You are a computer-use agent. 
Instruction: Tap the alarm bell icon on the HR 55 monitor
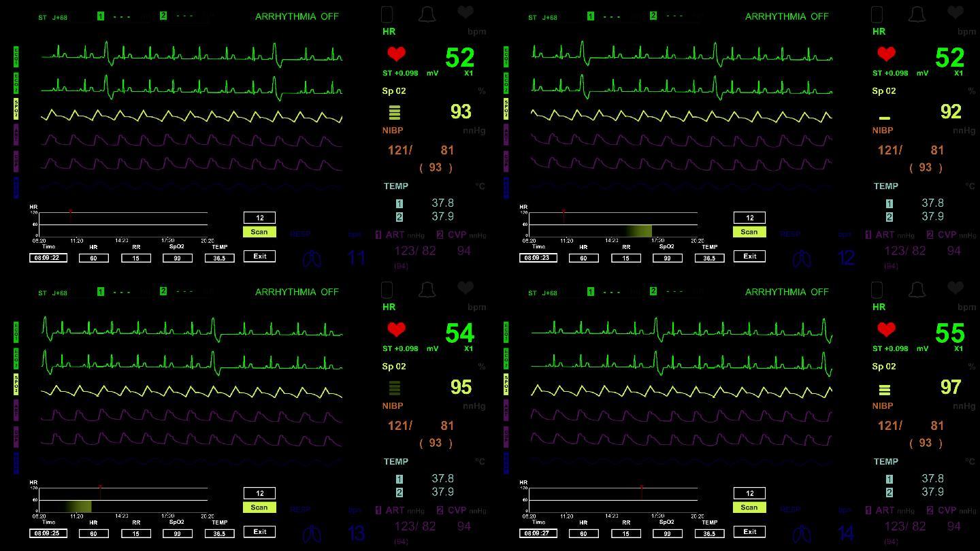pyautogui.click(x=917, y=290)
